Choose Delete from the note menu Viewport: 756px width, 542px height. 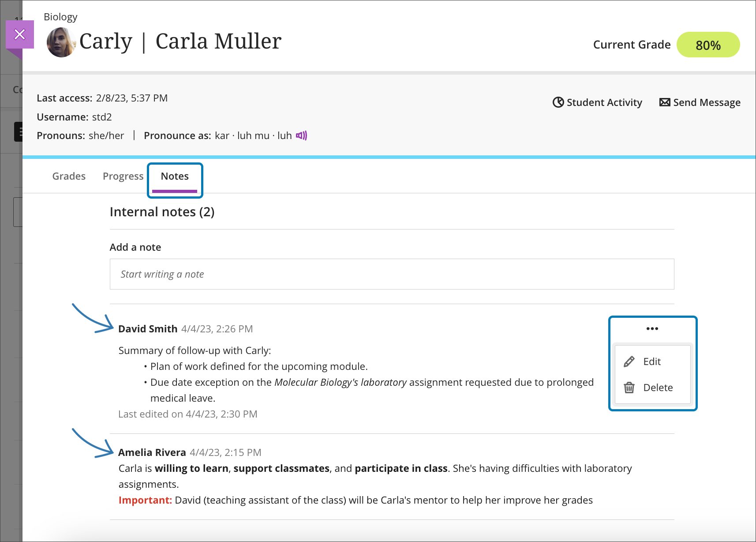pyautogui.click(x=658, y=388)
